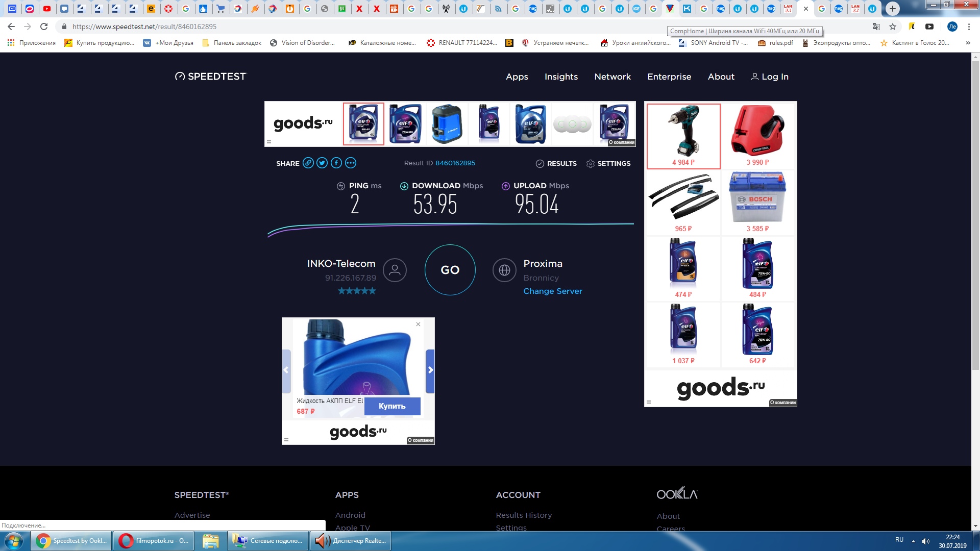Click the YouTube extension icon

tap(929, 27)
